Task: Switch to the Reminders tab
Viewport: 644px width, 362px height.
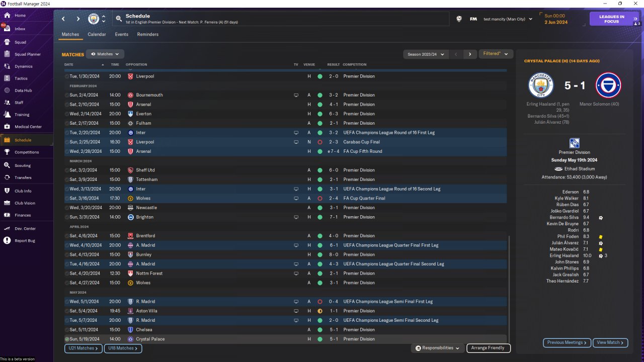Action: coord(147,34)
